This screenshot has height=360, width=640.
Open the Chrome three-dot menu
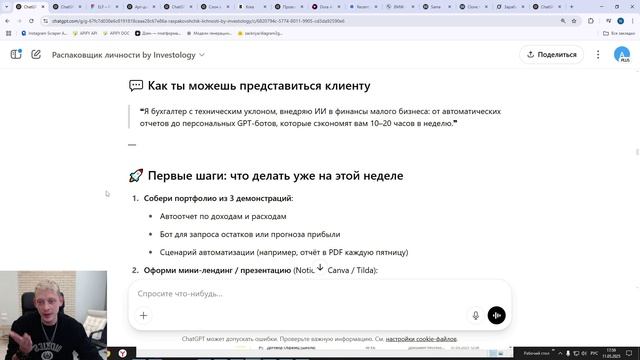[x=633, y=21]
